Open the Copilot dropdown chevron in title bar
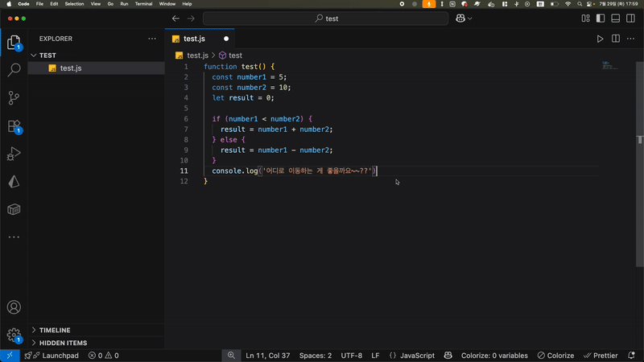The height and width of the screenshot is (362, 644). coord(470,19)
